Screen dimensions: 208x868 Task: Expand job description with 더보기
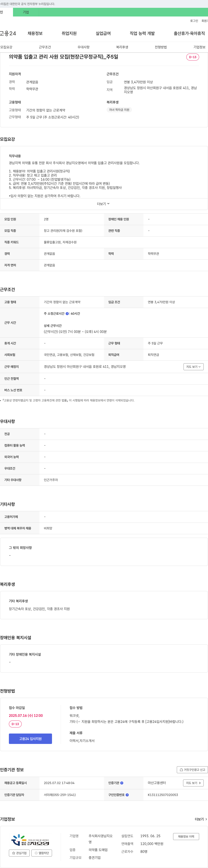[103, 204]
